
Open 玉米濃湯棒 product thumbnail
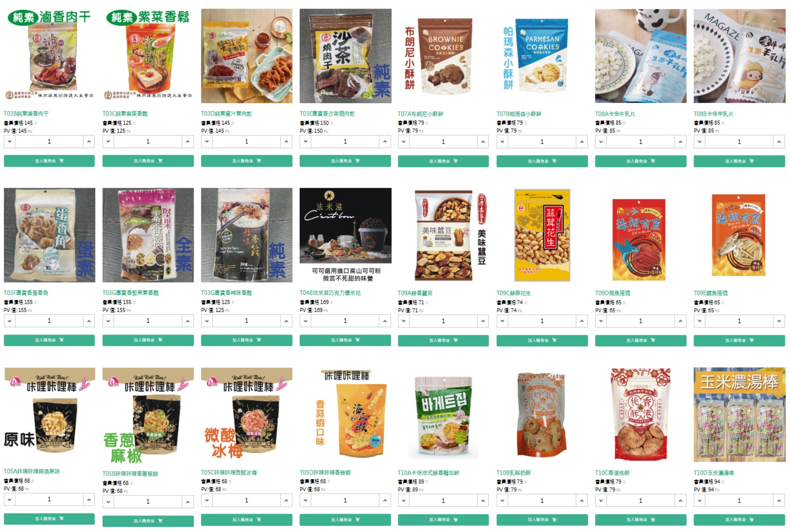point(739,415)
